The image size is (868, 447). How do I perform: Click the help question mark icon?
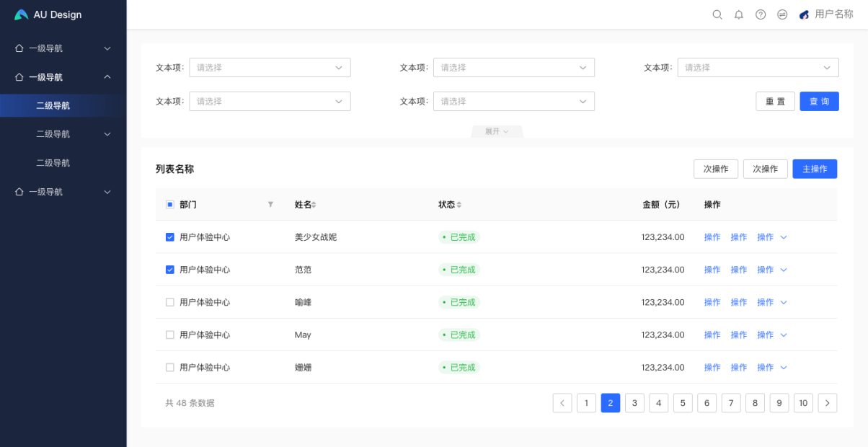pyautogui.click(x=761, y=14)
